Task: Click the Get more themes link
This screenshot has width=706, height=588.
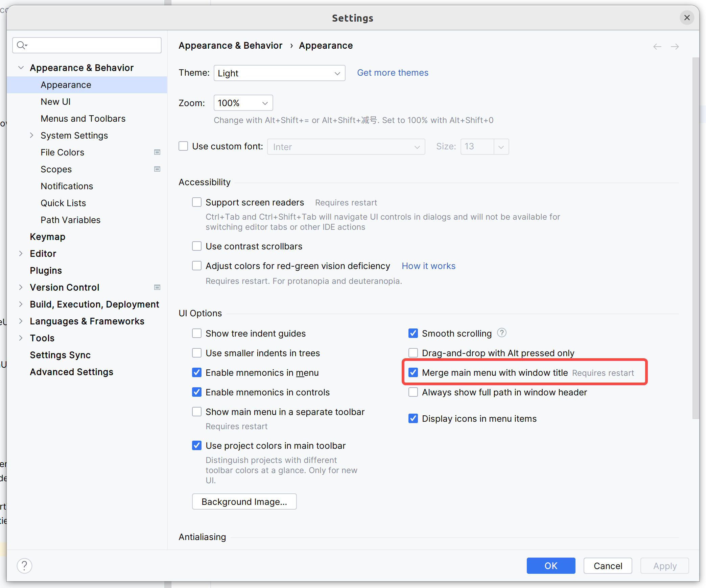Action: coord(393,73)
